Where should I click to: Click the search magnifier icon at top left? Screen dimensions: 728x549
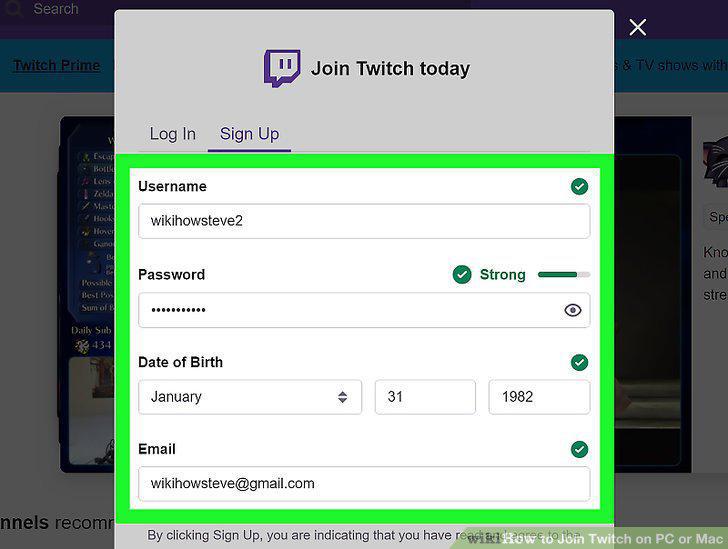14,8
